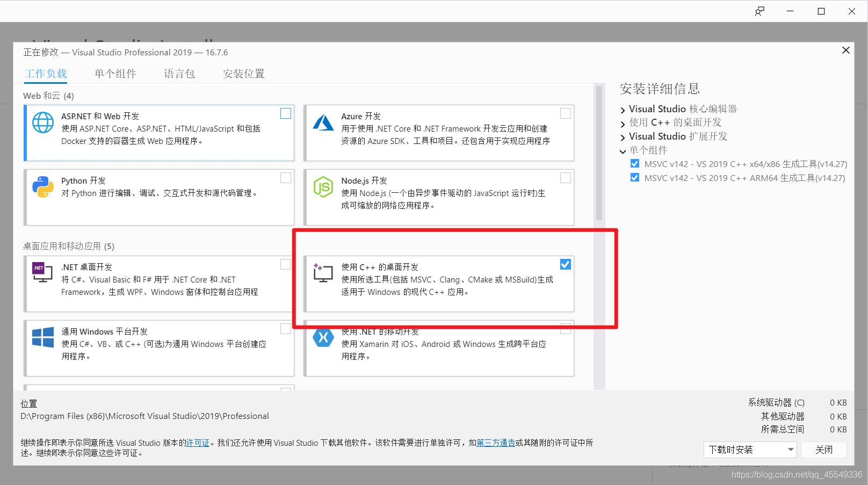
Task: Click the 安装详细信息 heading
Action: tap(660, 89)
